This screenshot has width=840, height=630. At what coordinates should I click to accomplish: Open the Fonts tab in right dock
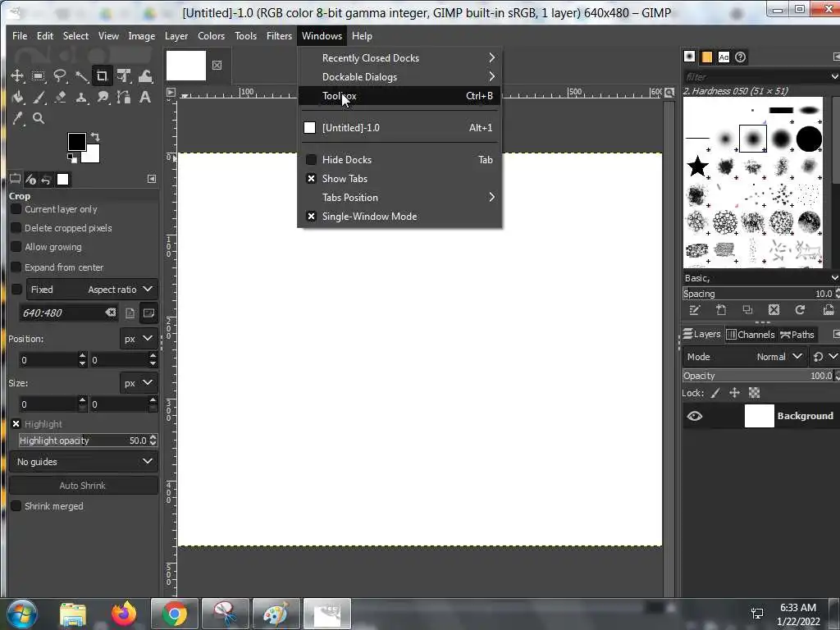click(x=724, y=57)
